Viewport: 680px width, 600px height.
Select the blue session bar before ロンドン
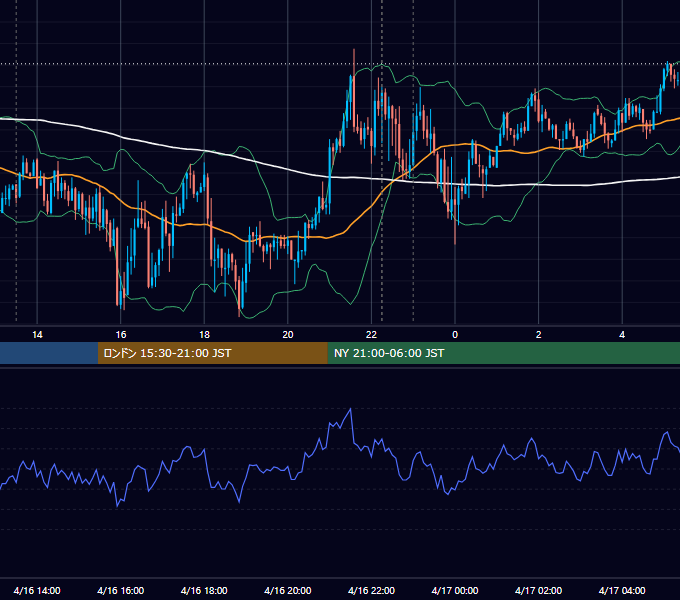point(49,353)
